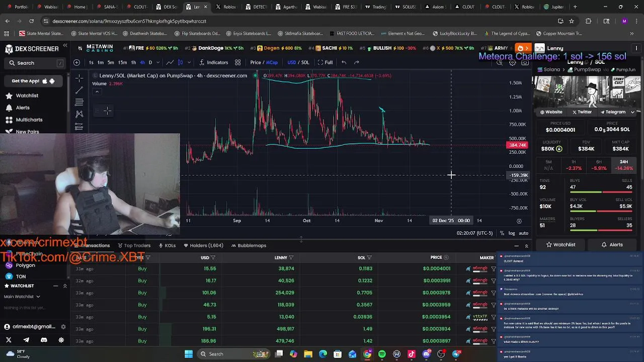This screenshot has height=362, width=644.
Task: Open the sidebar footer settings gear
Action: [61, 340]
